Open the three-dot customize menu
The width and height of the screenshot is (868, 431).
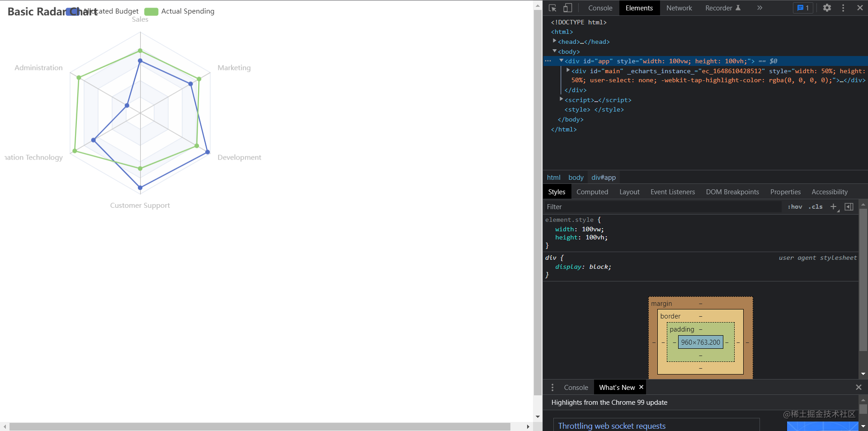coord(843,8)
